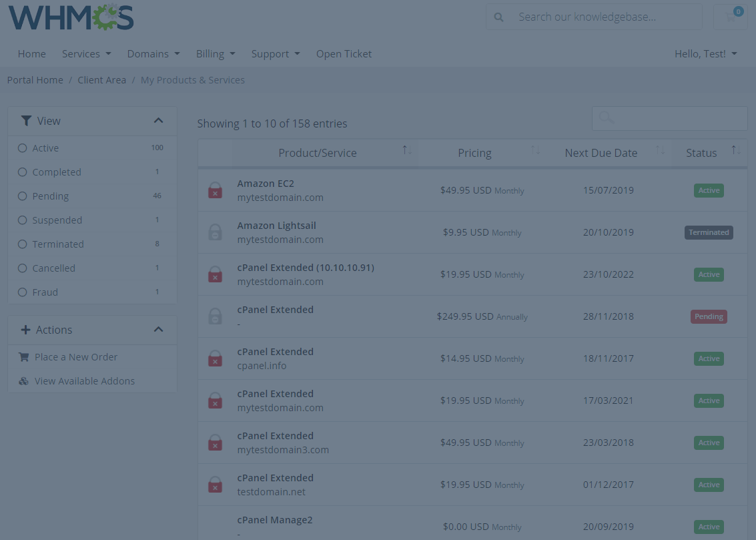Open the Services dropdown menu
The height and width of the screenshot is (540, 756).
point(85,53)
